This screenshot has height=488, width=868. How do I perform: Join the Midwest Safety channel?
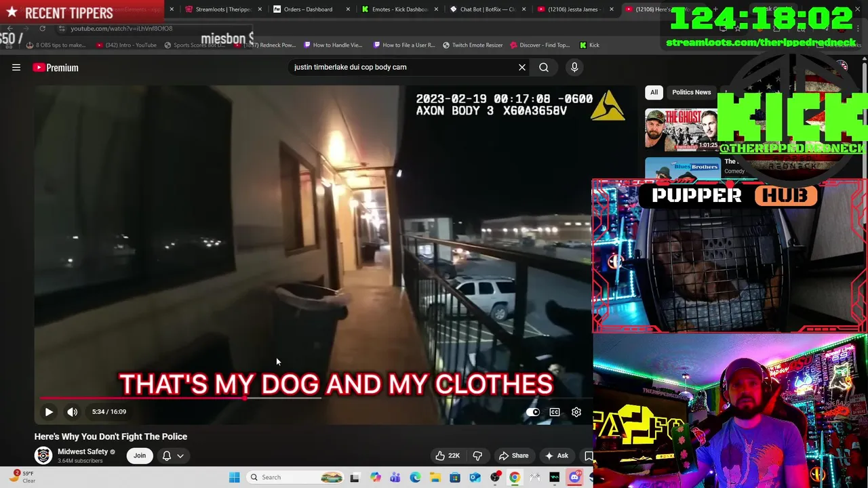(x=140, y=455)
